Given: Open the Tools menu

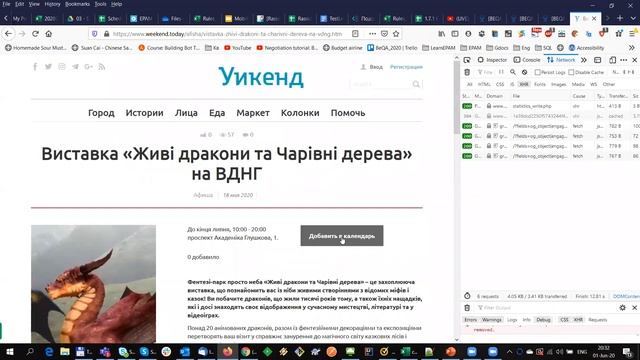Looking at the screenshot, I should [x=100, y=4].
